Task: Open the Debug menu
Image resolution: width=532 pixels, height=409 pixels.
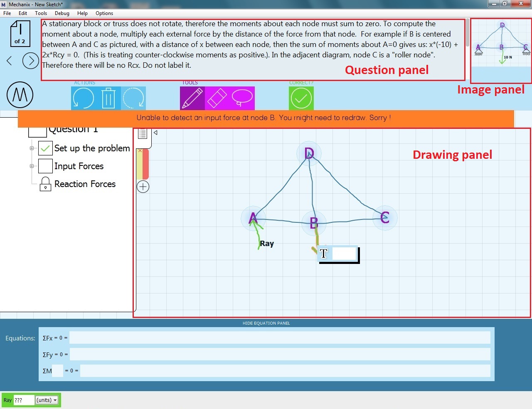Action: pos(62,13)
